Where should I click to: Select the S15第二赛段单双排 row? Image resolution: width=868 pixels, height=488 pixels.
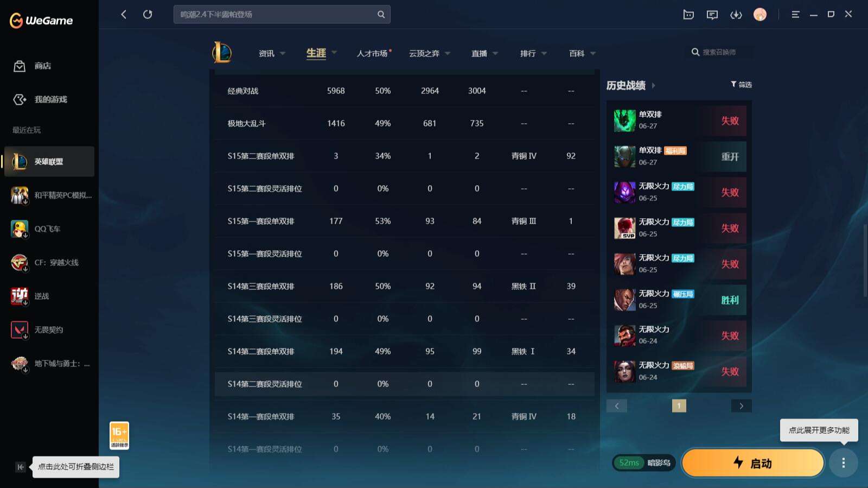tap(405, 156)
